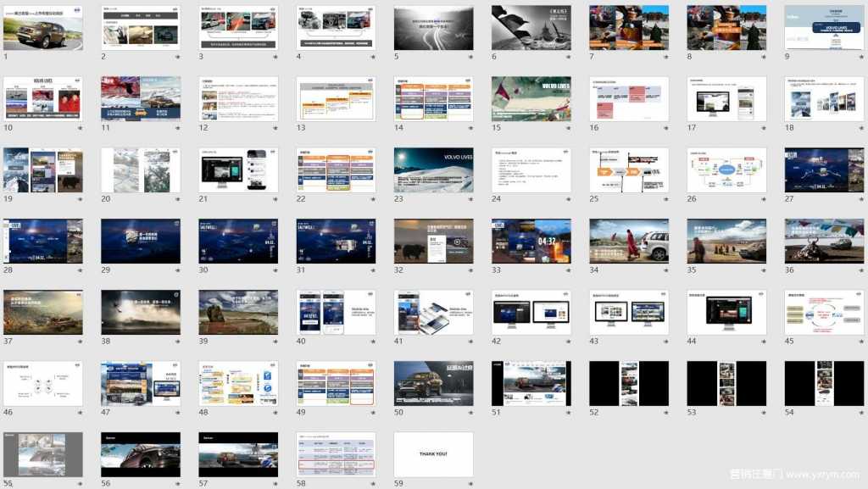Click the transition star under slide 20

(178, 199)
